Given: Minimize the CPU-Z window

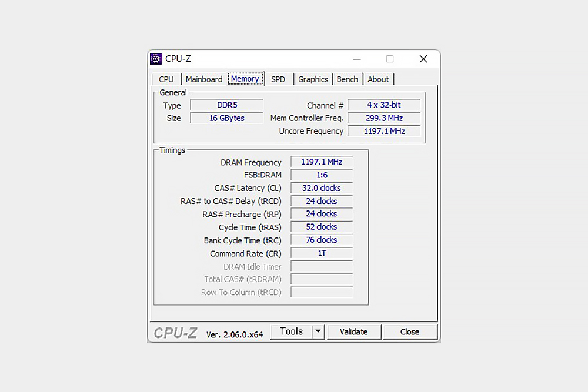Looking at the screenshot, I should pyautogui.click(x=357, y=59).
